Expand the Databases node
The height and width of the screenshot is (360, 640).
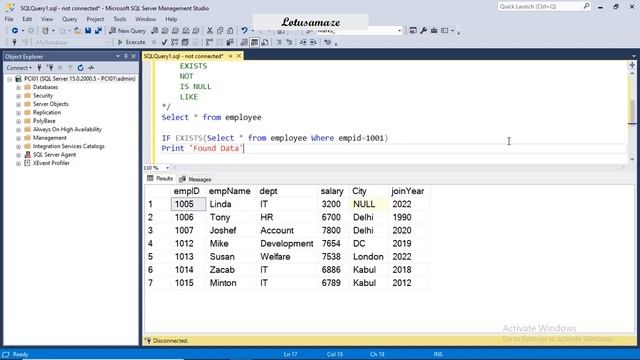(18, 87)
